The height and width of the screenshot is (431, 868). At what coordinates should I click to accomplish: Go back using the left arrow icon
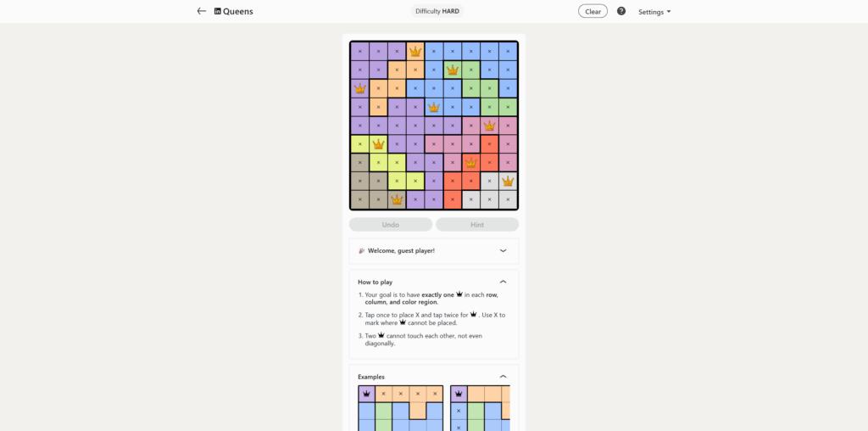click(202, 11)
